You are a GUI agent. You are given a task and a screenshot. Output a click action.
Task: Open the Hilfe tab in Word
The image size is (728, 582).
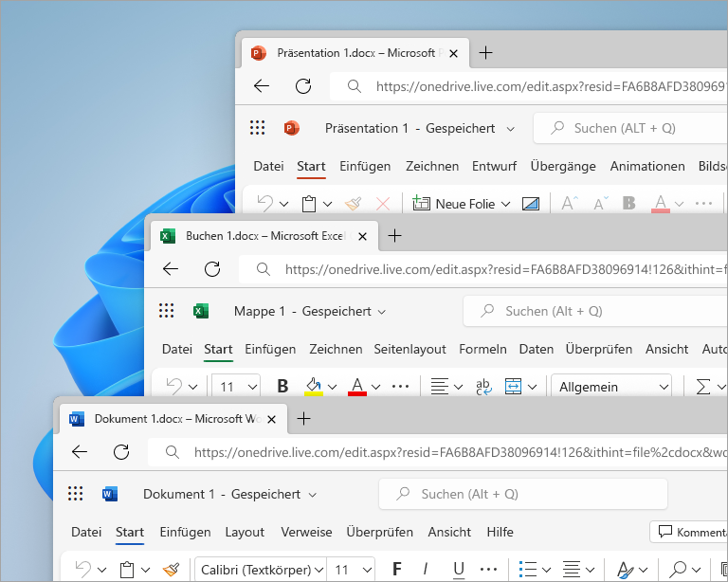click(500, 532)
